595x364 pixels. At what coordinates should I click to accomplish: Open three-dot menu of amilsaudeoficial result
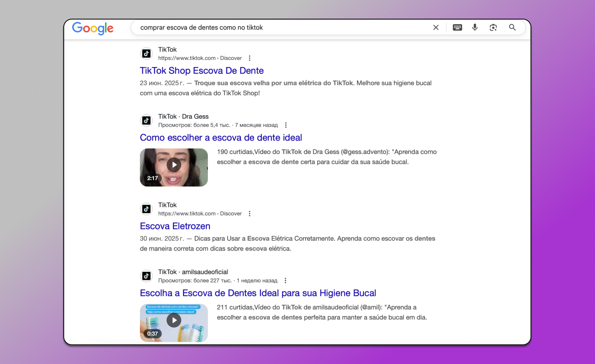pos(285,281)
